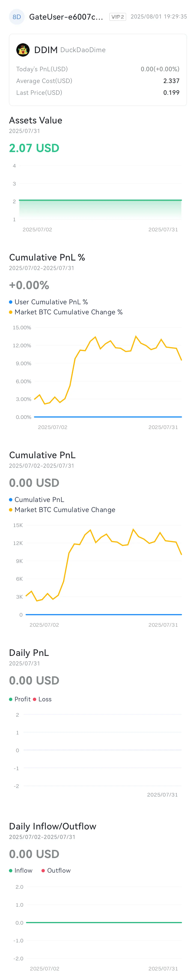Click the GateUser-e6007c username
196x980 pixels.
click(66, 17)
